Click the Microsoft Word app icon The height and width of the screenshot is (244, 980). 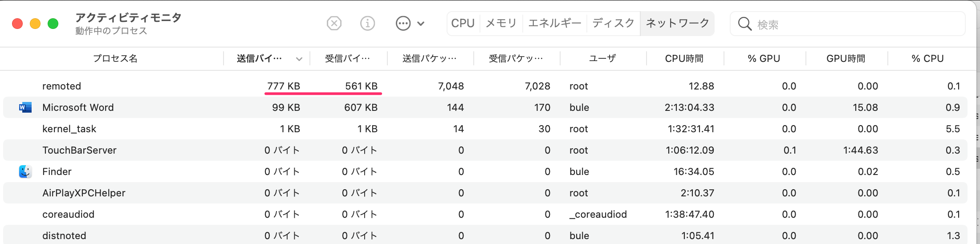pos(25,107)
